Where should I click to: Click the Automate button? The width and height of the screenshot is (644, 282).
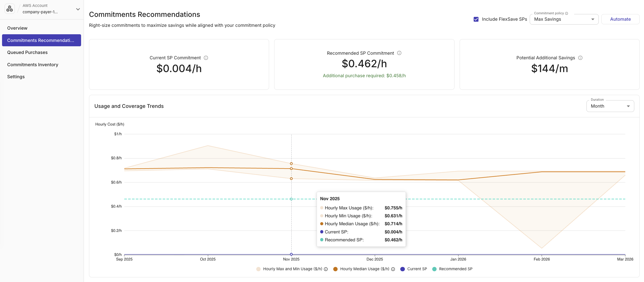620,19
